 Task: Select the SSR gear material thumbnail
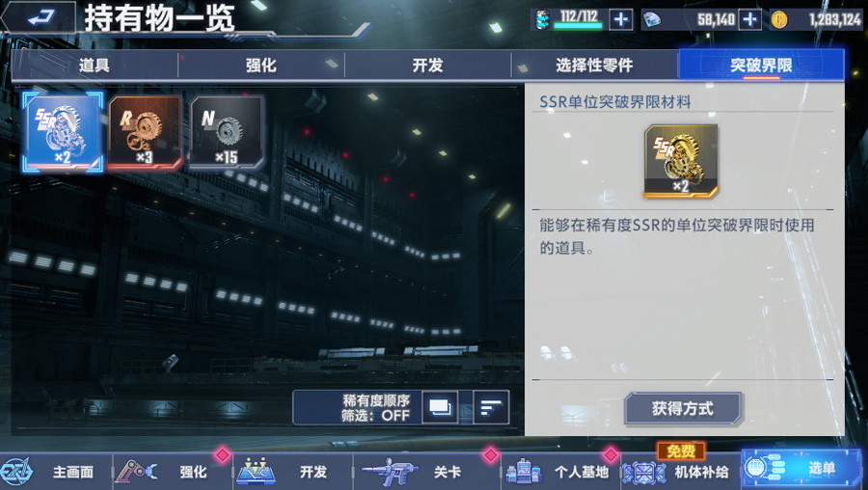tap(63, 132)
